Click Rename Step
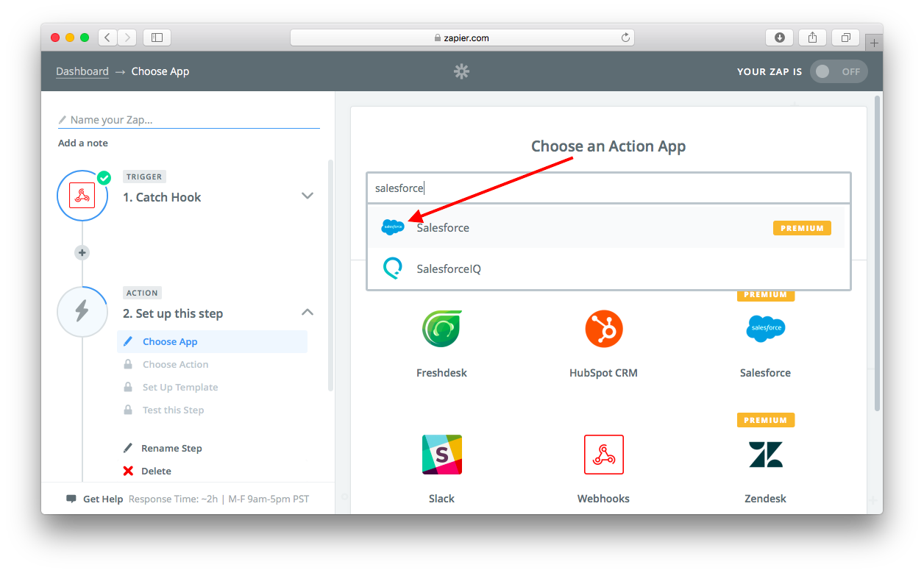The image size is (924, 573). (171, 448)
